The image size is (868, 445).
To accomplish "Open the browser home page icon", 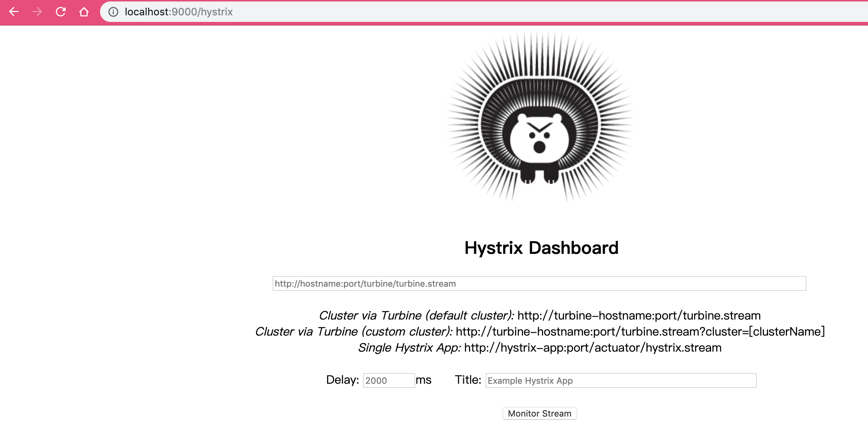I will (84, 12).
